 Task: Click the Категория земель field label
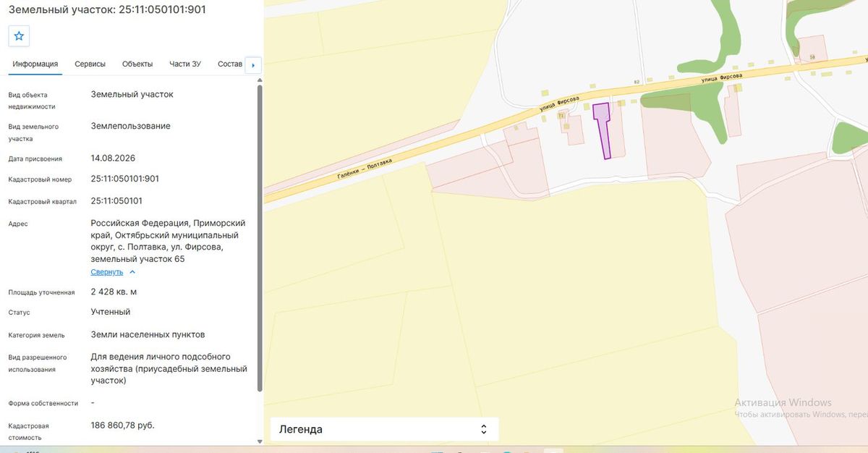click(36, 335)
